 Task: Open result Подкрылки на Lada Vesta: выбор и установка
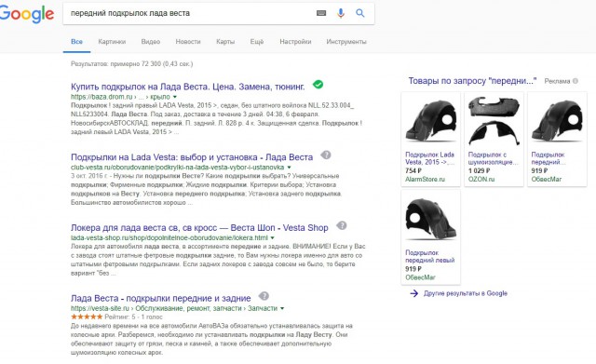coord(192,157)
